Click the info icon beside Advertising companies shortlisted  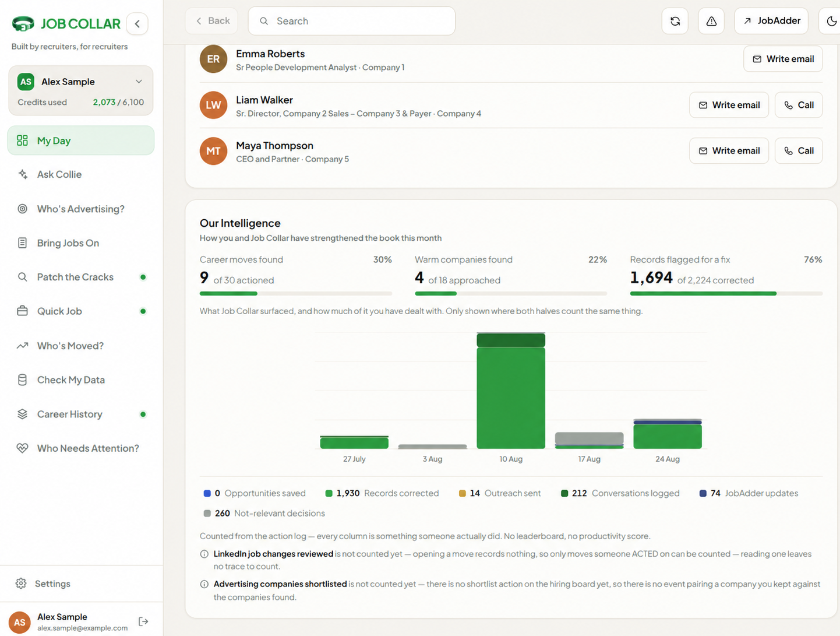pyautogui.click(x=204, y=584)
